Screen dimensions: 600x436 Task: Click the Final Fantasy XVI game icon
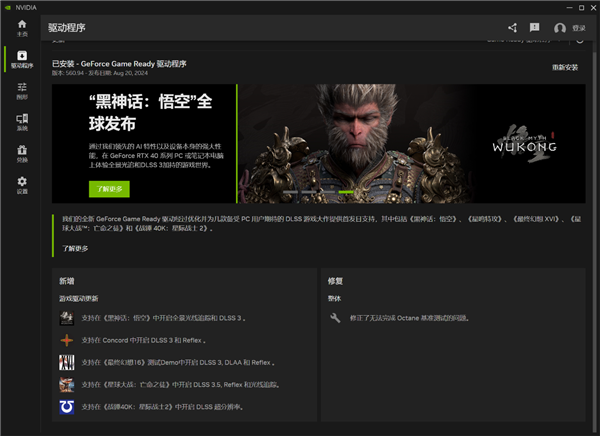pos(67,363)
